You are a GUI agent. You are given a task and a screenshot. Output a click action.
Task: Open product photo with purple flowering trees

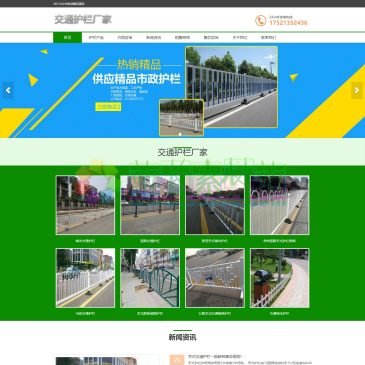(x=85, y=205)
